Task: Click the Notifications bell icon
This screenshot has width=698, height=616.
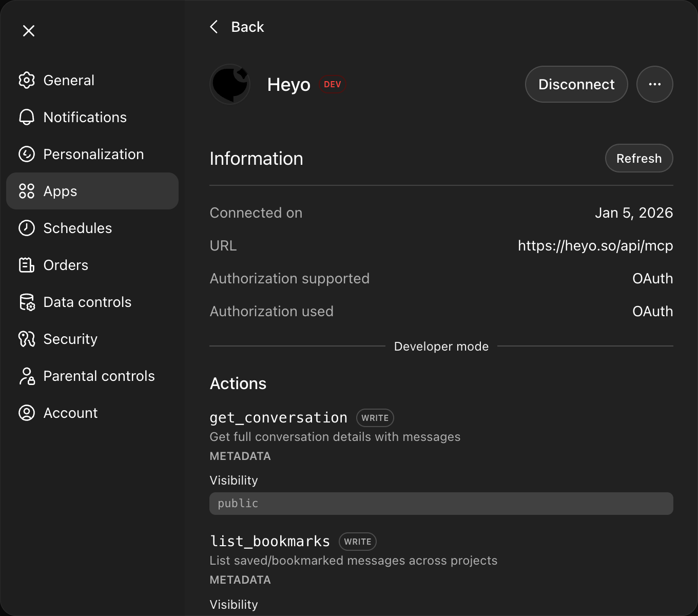Action: pyautogui.click(x=27, y=117)
